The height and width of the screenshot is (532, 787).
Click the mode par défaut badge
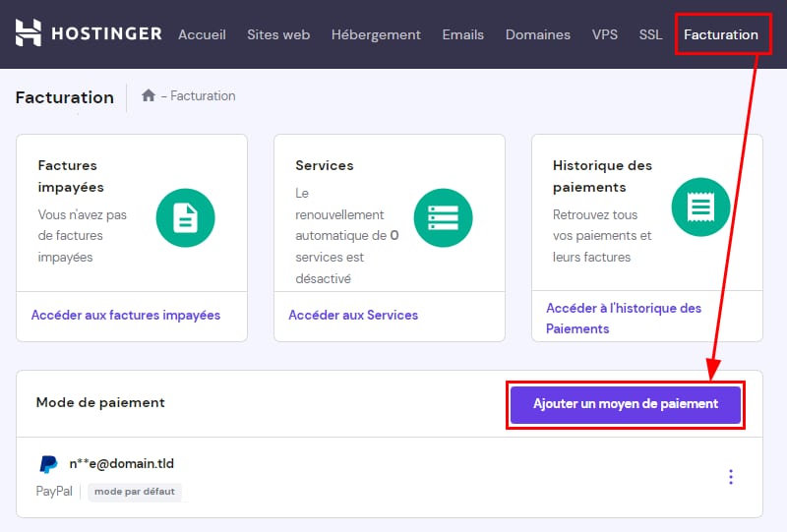tap(135, 492)
